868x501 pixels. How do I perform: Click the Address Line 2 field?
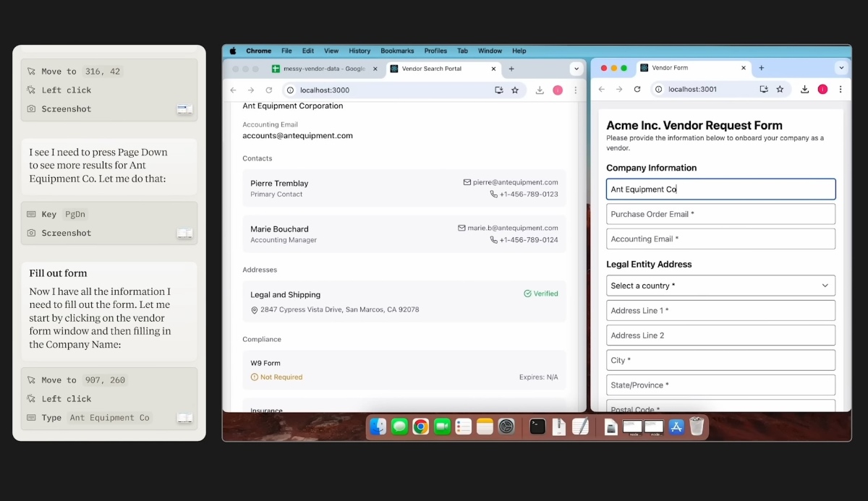pyautogui.click(x=720, y=335)
